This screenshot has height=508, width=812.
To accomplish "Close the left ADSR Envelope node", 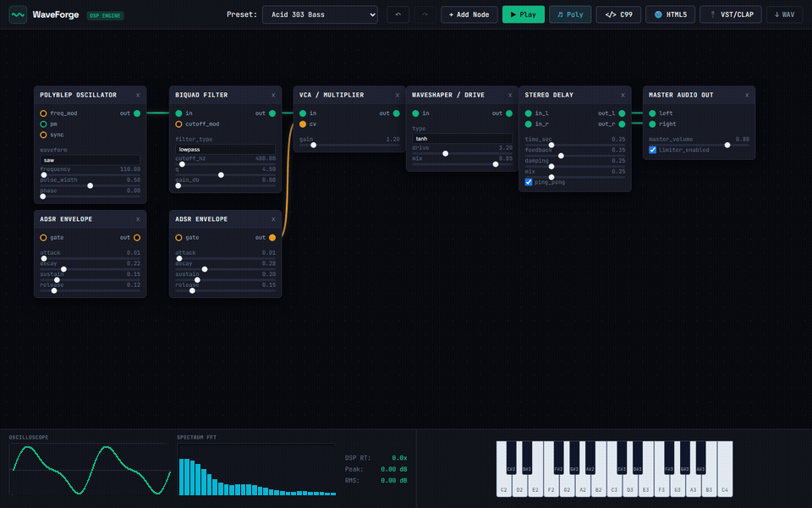I will point(138,219).
